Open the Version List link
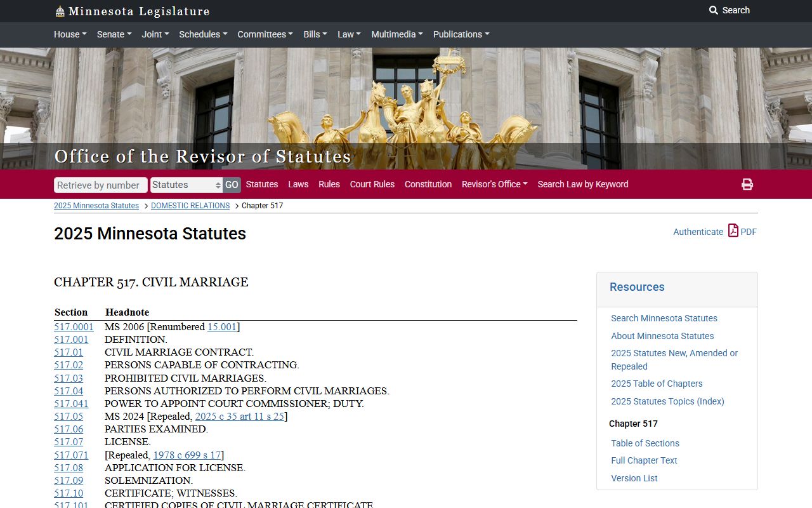 [x=634, y=478]
